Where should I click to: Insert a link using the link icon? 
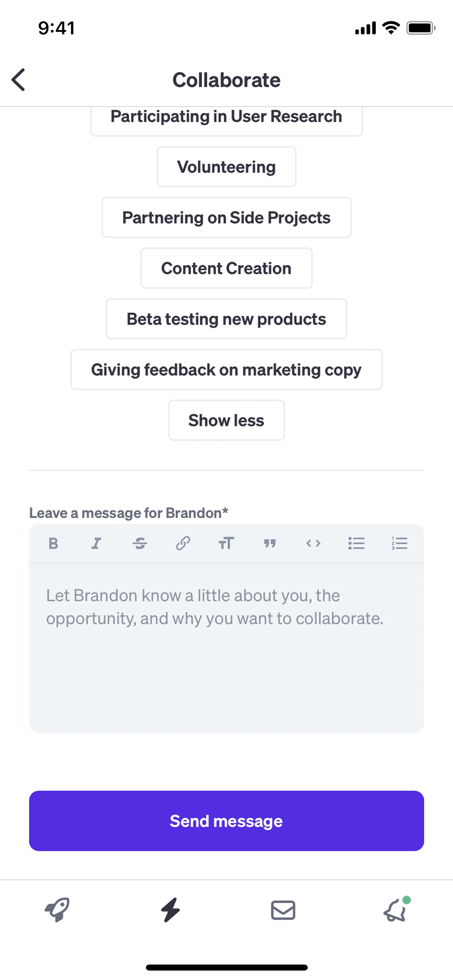tap(183, 543)
